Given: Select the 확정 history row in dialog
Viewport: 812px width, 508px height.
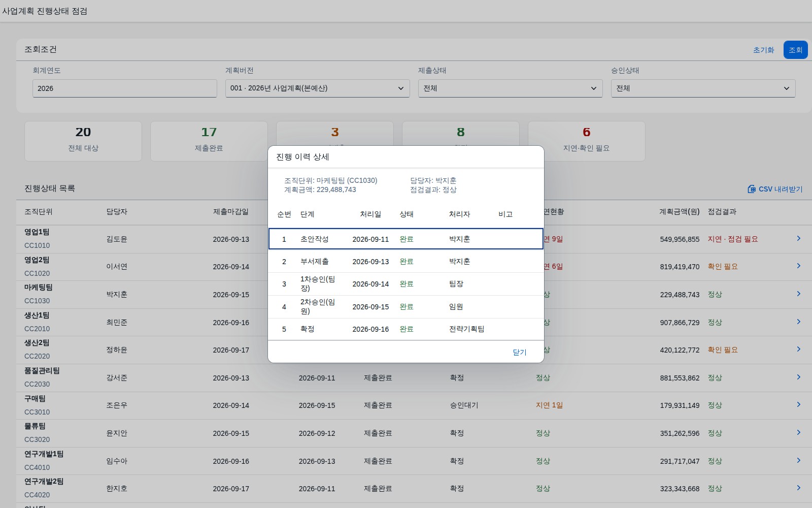Looking at the screenshot, I should (x=406, y=329).
